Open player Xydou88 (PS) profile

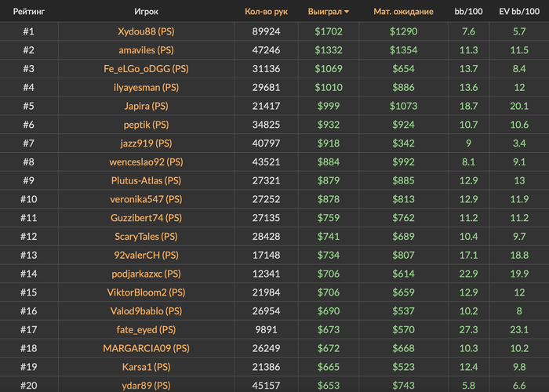(146, 32)
